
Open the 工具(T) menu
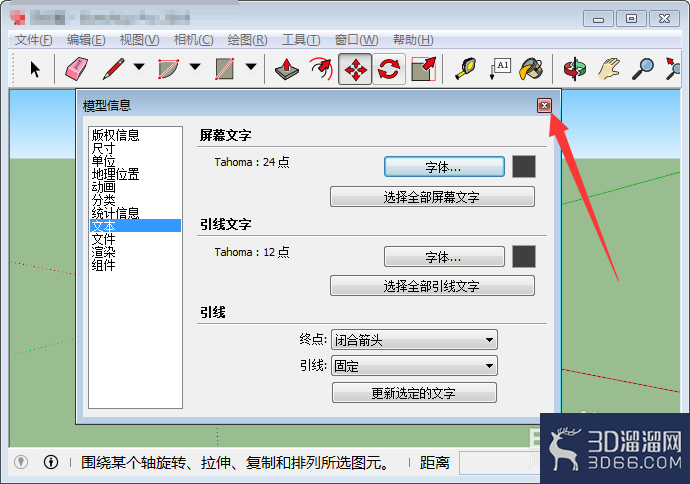click(x=301, y=40)
